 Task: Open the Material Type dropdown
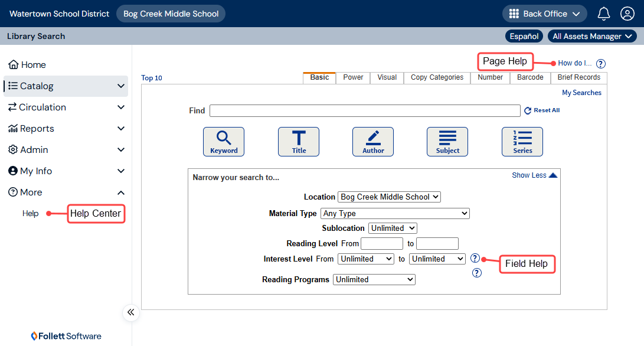pyautogui.click(x=395, y=214)
